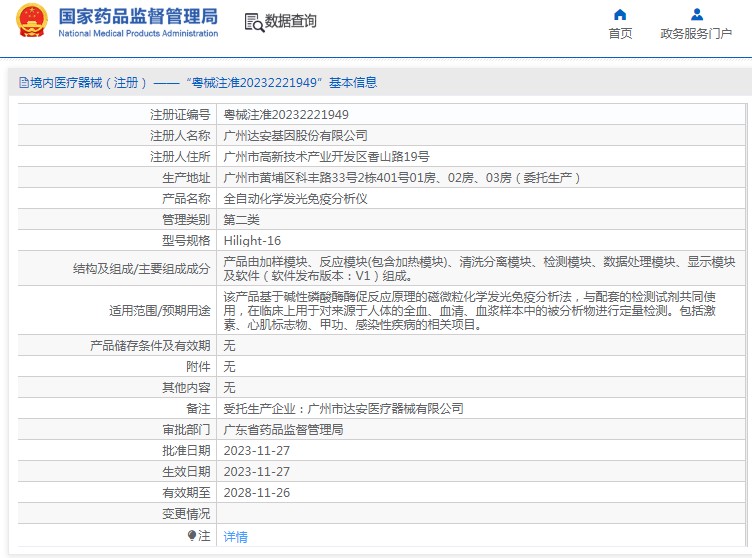Click the bulb icon beside 注
752x558 pixels.
click(192, 536)
